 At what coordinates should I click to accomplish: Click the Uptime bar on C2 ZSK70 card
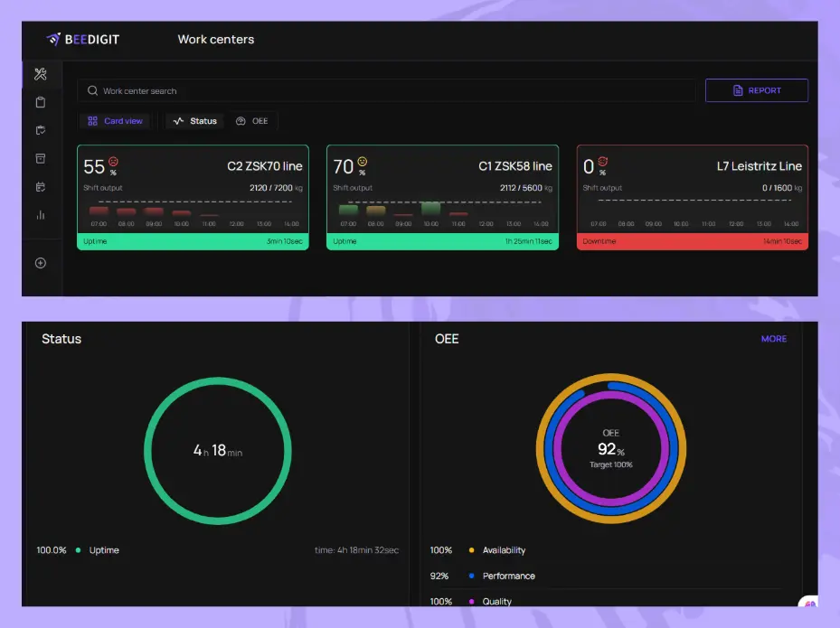coord(193,241)
